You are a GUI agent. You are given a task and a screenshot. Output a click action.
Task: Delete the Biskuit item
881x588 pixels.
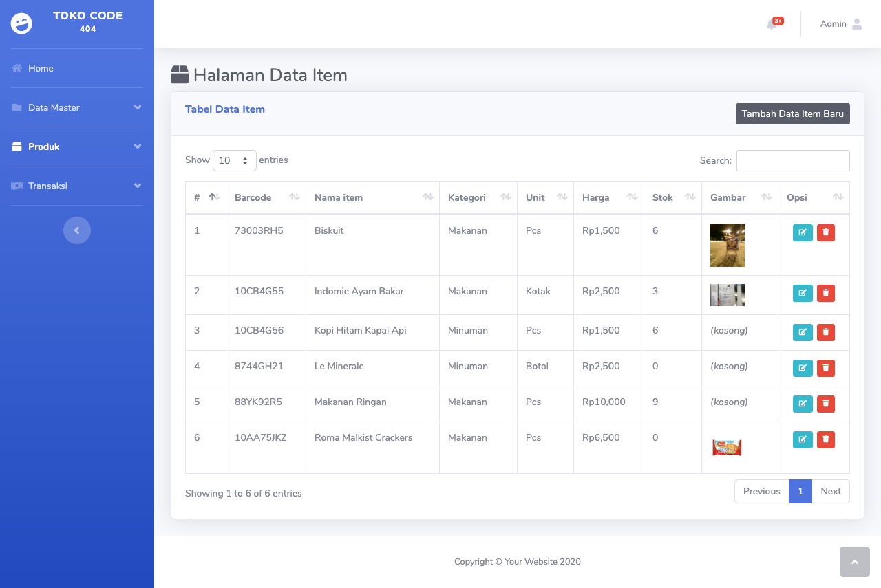click(826, 232)
